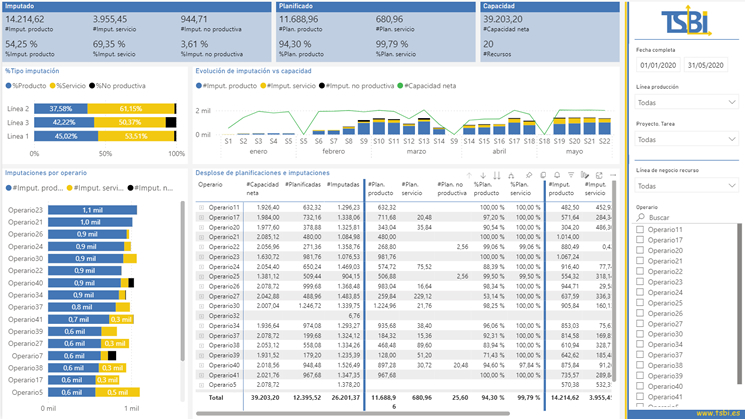Expand the Operario17 row in table
The width and height of the screenshot is (745, 419).
(x=201, y=218)
